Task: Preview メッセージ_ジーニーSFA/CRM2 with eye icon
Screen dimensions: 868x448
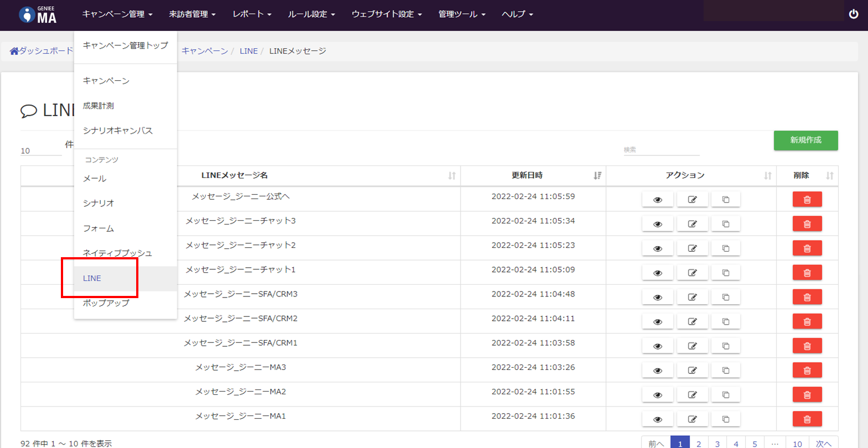Action: 658,321
